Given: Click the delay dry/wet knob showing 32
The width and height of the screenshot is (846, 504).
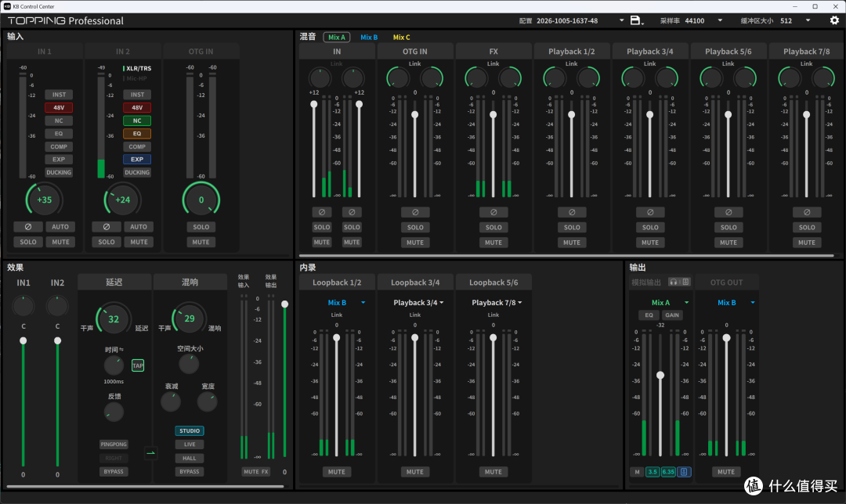Looking at the screenshot, I should point(114,319).
